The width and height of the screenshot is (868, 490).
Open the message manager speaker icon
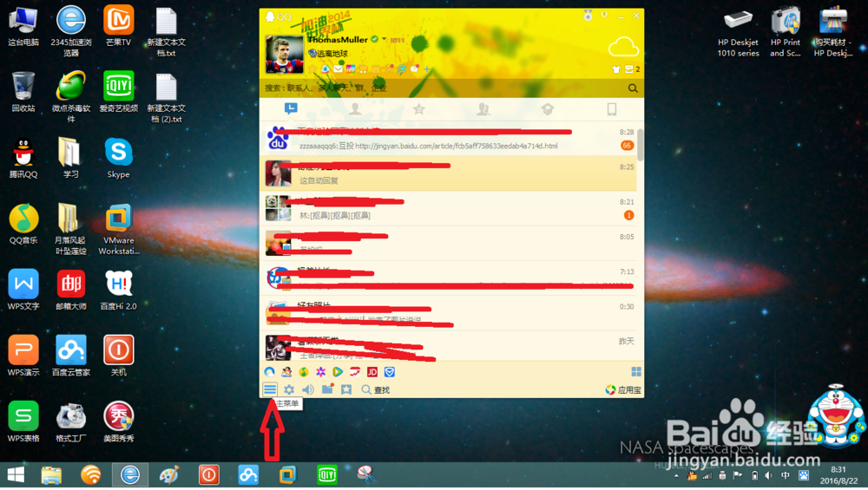pyautogui.click(x=308, y=390)
